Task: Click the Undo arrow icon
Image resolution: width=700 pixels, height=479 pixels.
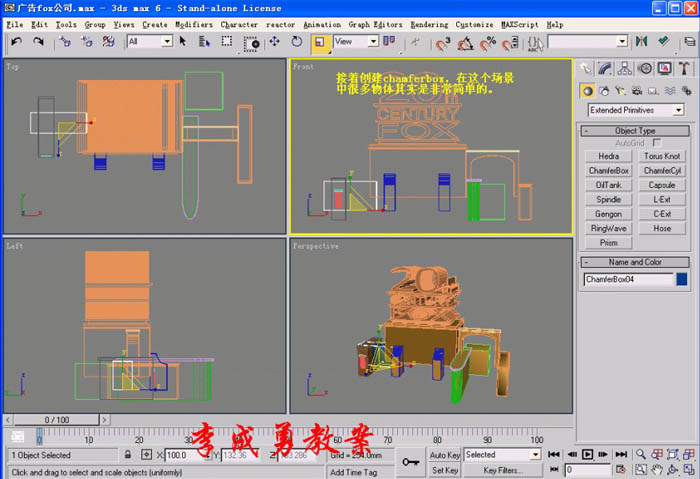Action: tap(17, 42)
